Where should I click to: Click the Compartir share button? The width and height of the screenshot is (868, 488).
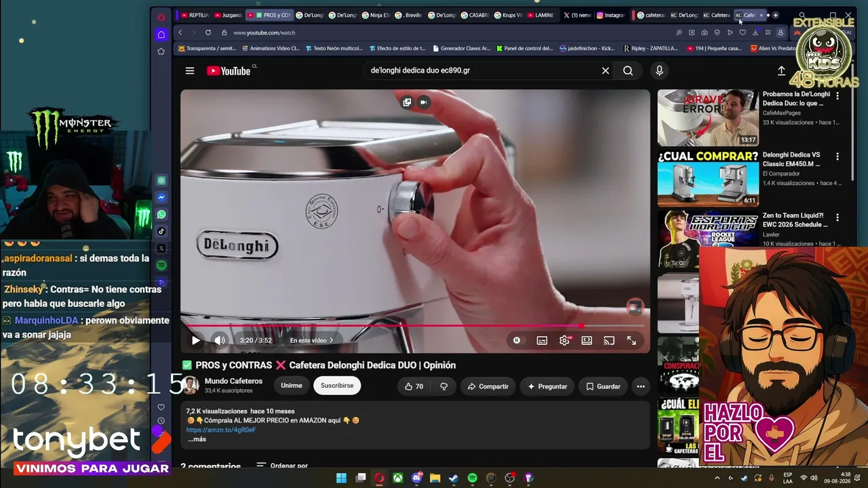[x=488, y=386]
